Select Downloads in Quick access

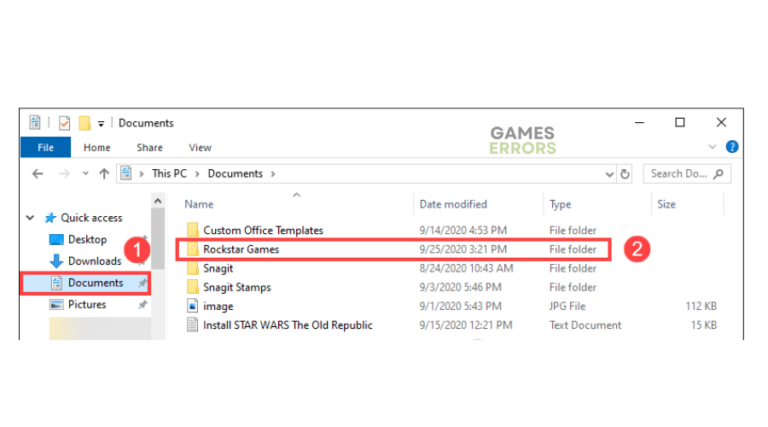pyautogui.click(x=94, y=261)
